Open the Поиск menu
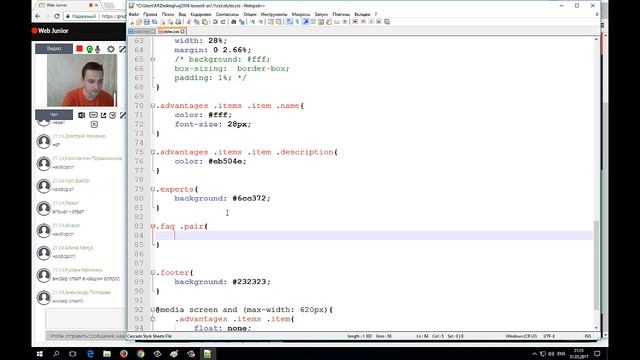 tap(168, 14)
